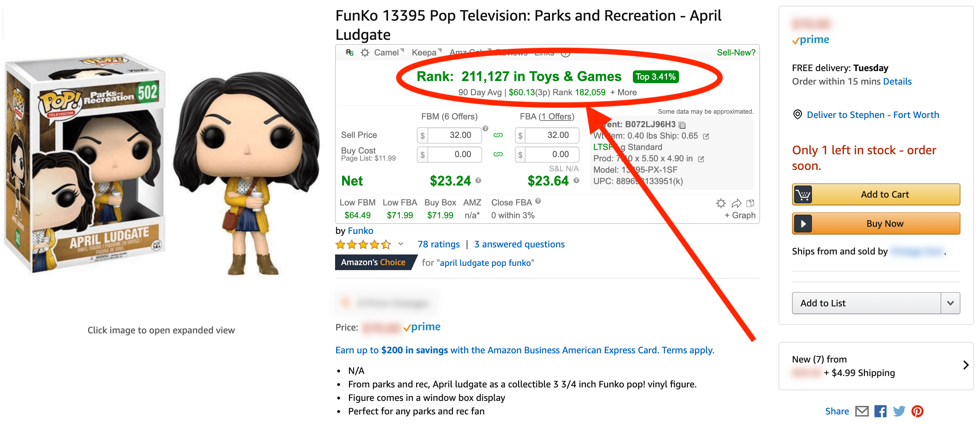
Task: Click the share arrow icon above + Graph
Action: coord(737,203)
